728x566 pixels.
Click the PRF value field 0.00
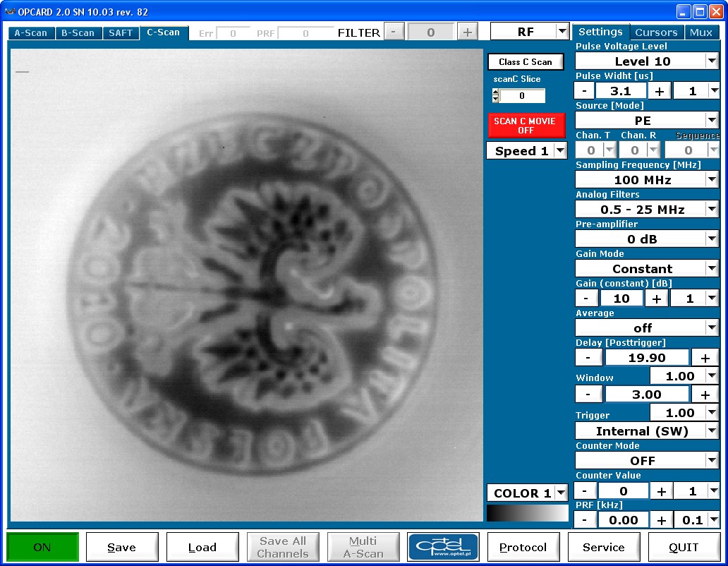coord(623,520)
